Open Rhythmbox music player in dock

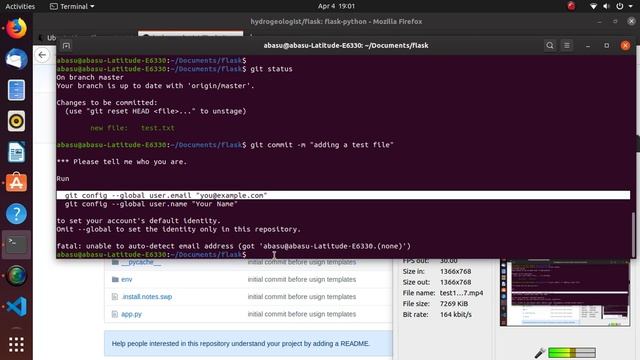click(16, 121)
